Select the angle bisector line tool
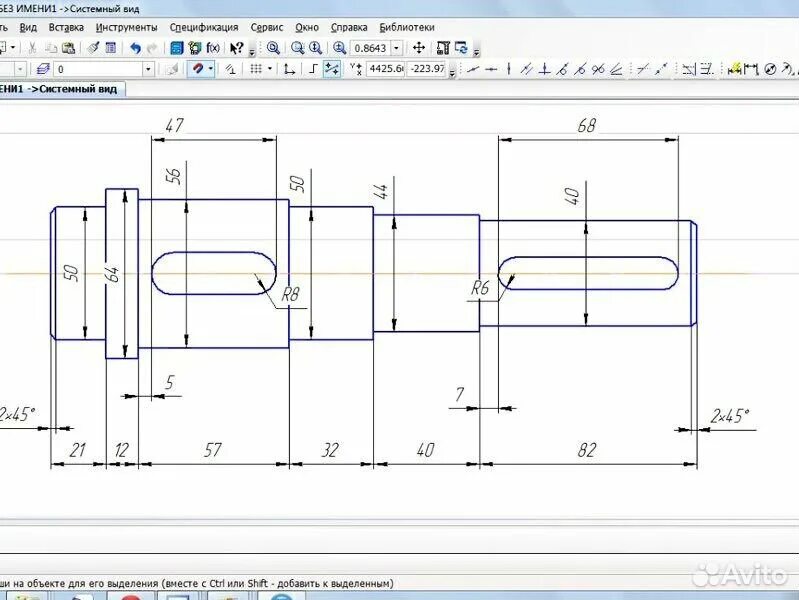Viewport: 799px width, 600px height. tap(616, 69)
